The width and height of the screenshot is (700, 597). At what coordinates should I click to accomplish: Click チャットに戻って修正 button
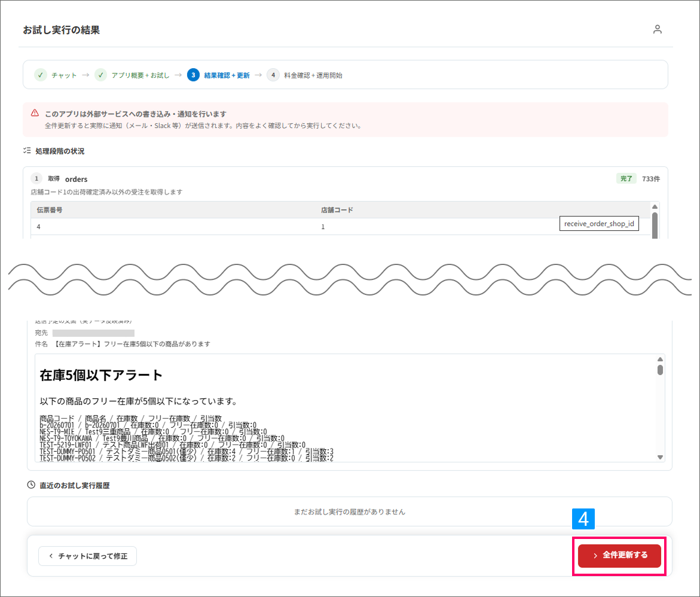[87, 556]
